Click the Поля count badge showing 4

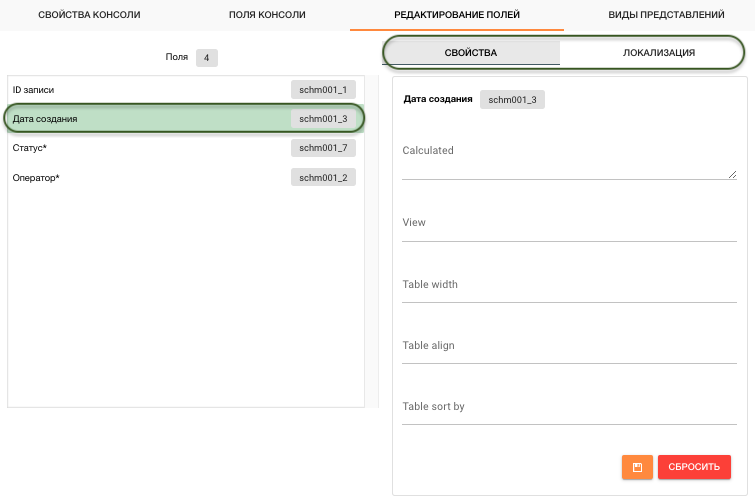point(206,58)
